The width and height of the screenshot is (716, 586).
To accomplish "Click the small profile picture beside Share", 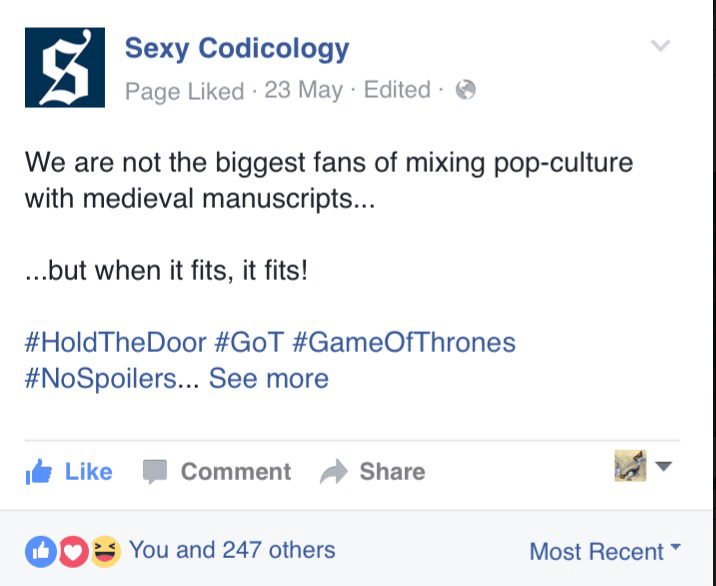I will [630, 466].
